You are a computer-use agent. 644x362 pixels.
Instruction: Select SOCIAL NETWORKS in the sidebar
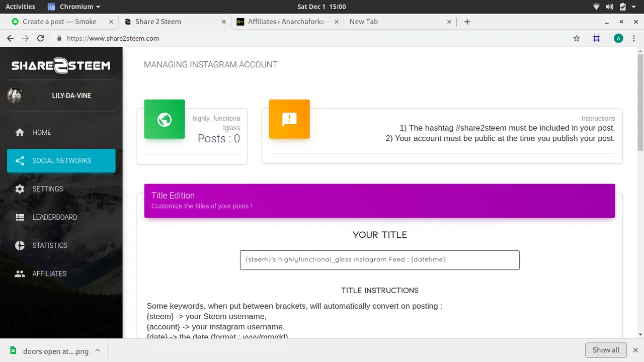[x=61, y=161]
